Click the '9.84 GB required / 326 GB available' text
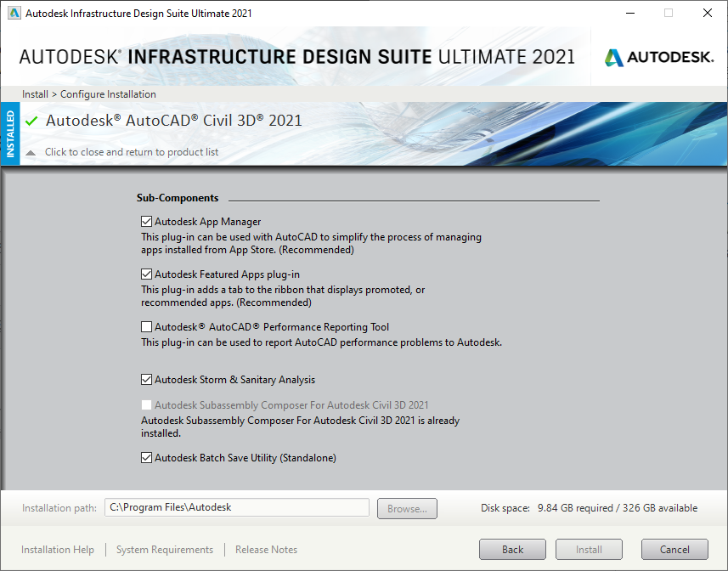The height and width of the screenshot is (571, 728). (x=618, y=508)
